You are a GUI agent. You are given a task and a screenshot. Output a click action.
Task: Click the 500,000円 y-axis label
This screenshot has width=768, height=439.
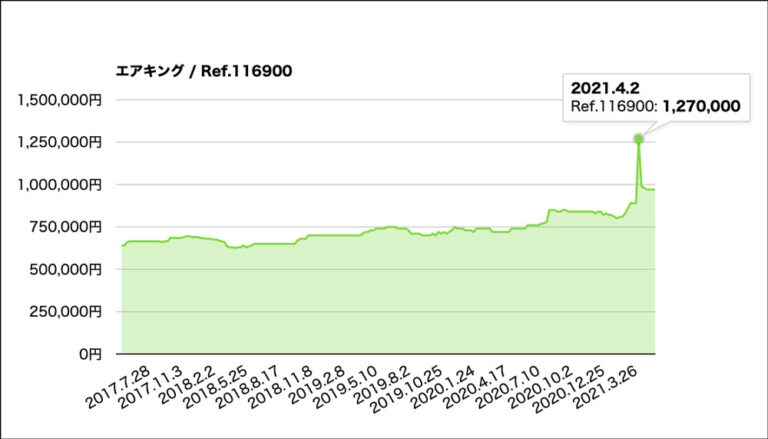coord(66,269)
